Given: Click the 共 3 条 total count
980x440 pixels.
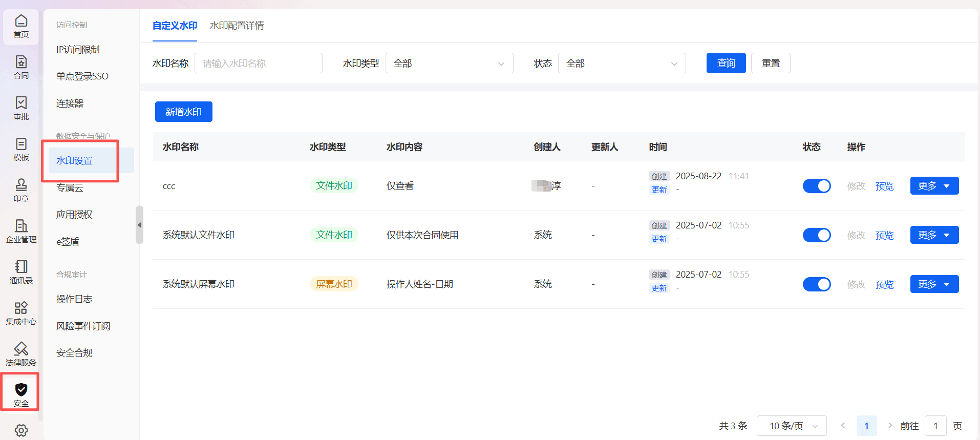Looking at the screenshot, I should pyautogui.click(x=733, y=426).
